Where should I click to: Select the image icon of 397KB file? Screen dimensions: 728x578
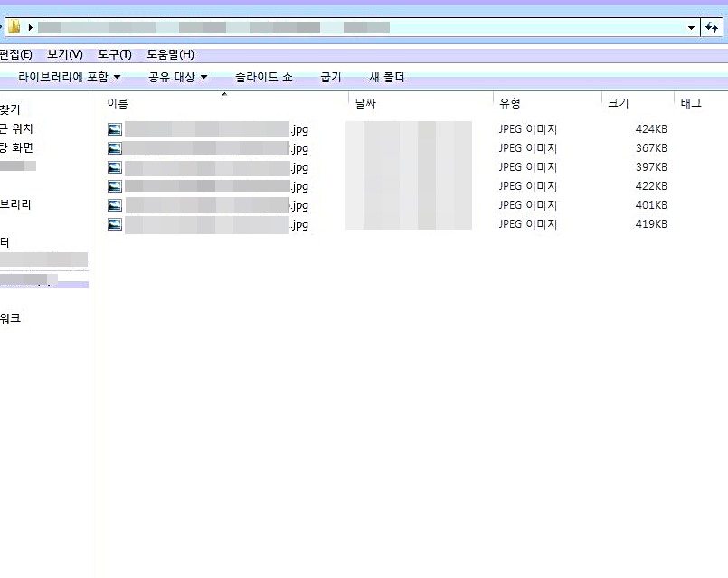pos(115,167)
